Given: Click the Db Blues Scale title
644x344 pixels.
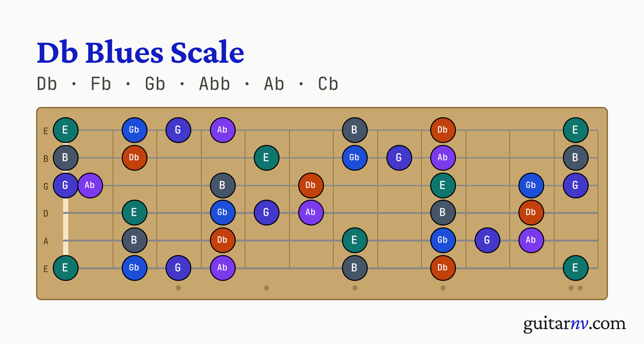Looking at the screenshot, I should [140, 52].
